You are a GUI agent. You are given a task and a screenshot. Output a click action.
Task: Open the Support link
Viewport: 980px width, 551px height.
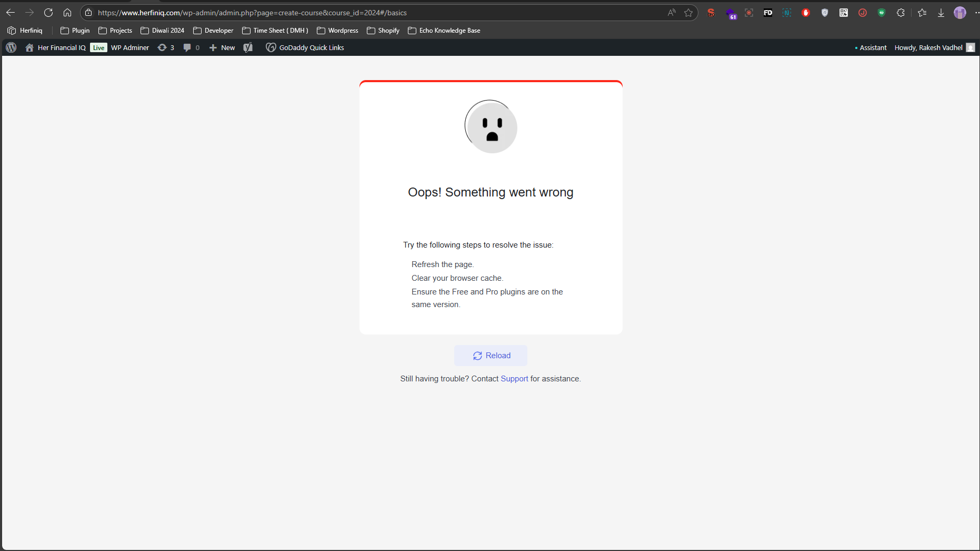coord(514,379)
